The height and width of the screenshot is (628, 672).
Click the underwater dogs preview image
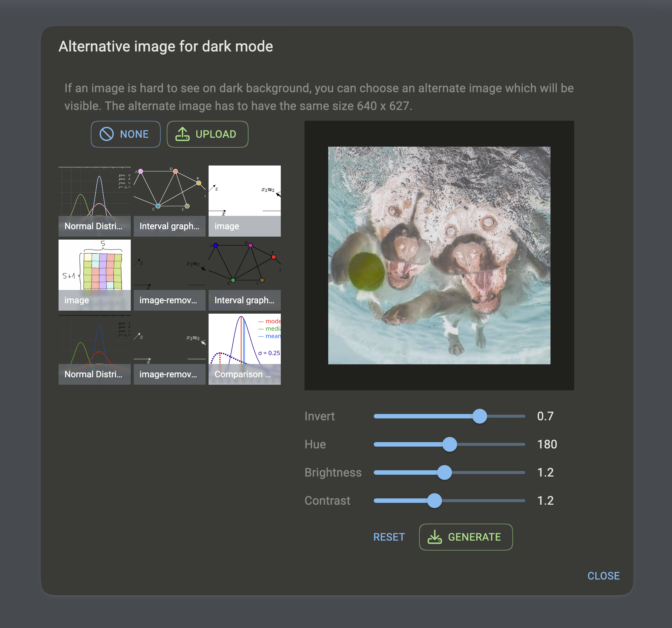click(439, 255)
